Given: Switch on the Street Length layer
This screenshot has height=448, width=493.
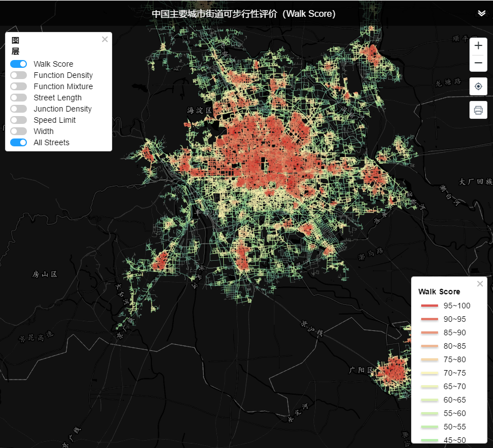Looking at the screenshot, I should tap(19, 98).
